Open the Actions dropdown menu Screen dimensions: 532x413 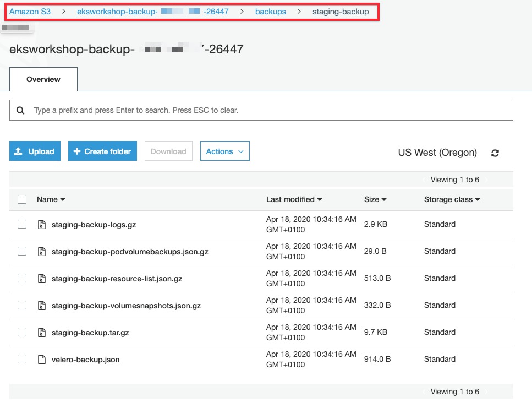point(224,151)
